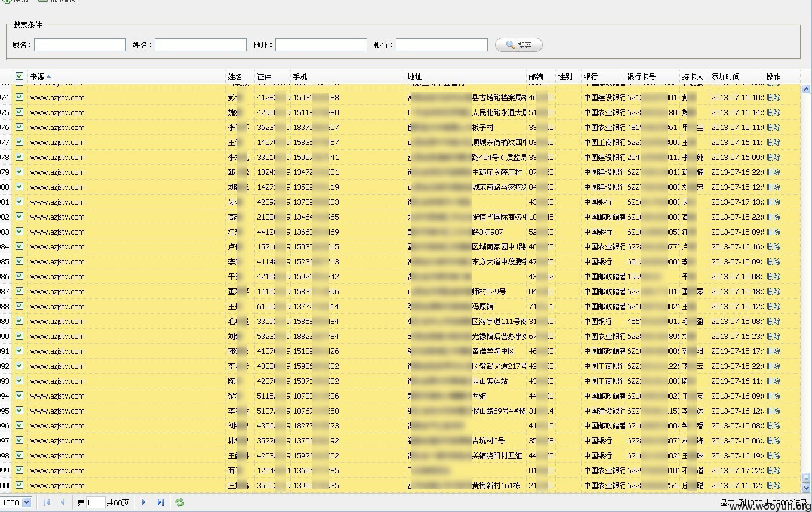Click 删除 in the 吉坑村6号 row
The image size is (812, 512).
773,441
